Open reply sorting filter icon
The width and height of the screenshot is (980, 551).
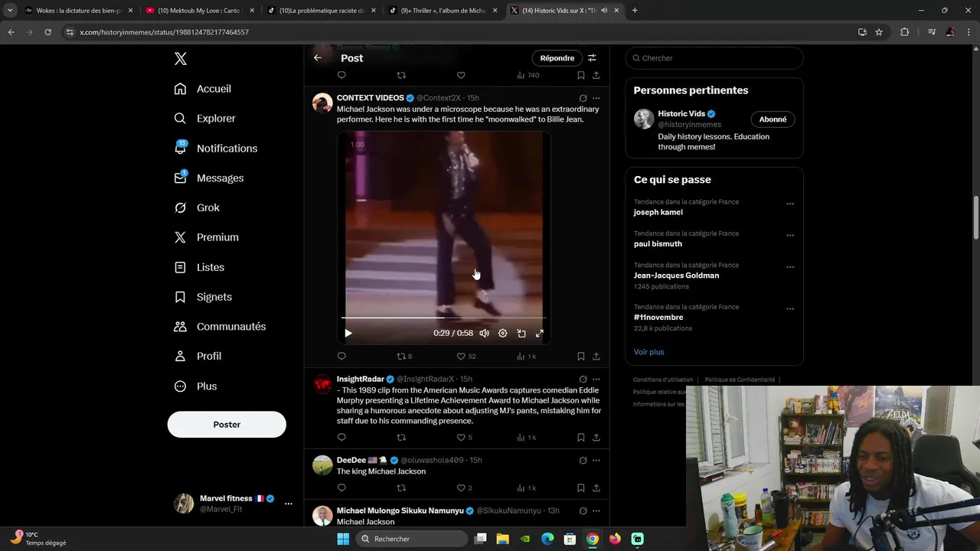[592, 58]
